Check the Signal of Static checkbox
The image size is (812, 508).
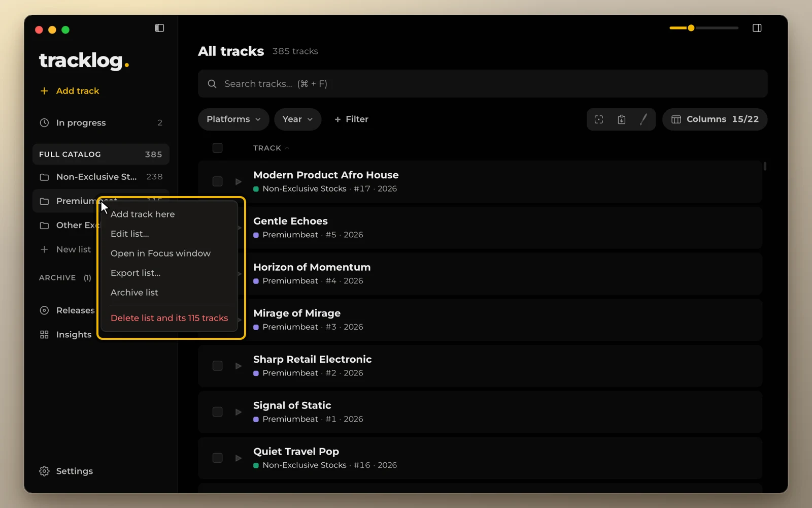(x=217, y=412)
